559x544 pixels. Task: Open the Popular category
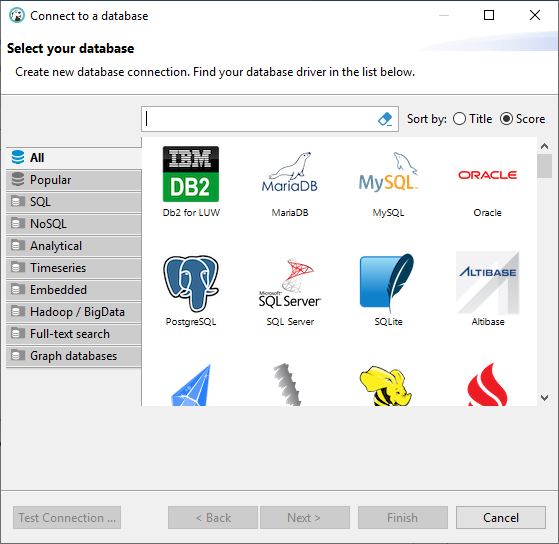pyautogui.click(x=74, y=180)
